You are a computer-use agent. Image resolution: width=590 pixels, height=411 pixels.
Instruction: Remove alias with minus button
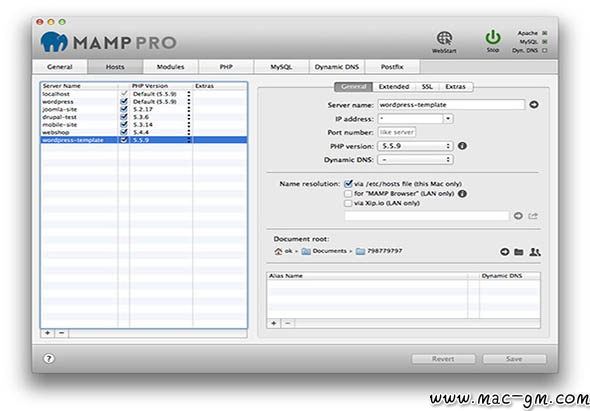(288, 323)
